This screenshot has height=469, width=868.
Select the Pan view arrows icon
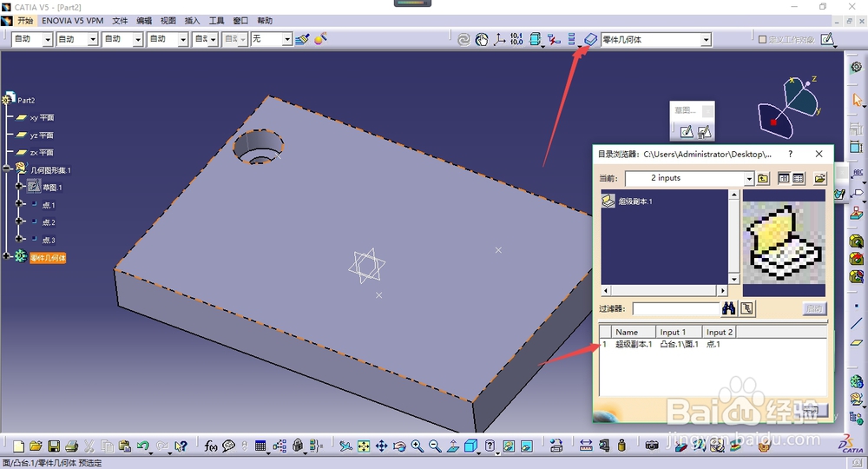pos(381,446)
